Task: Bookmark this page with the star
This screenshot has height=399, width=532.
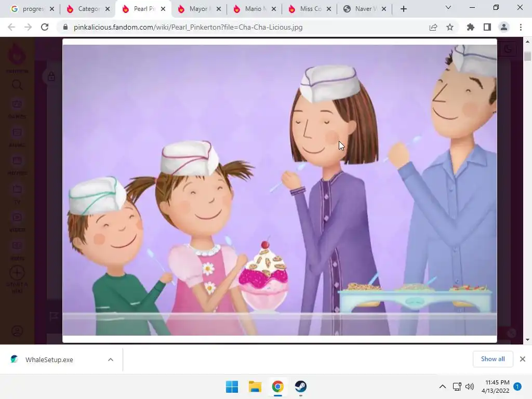Action: 450,27
